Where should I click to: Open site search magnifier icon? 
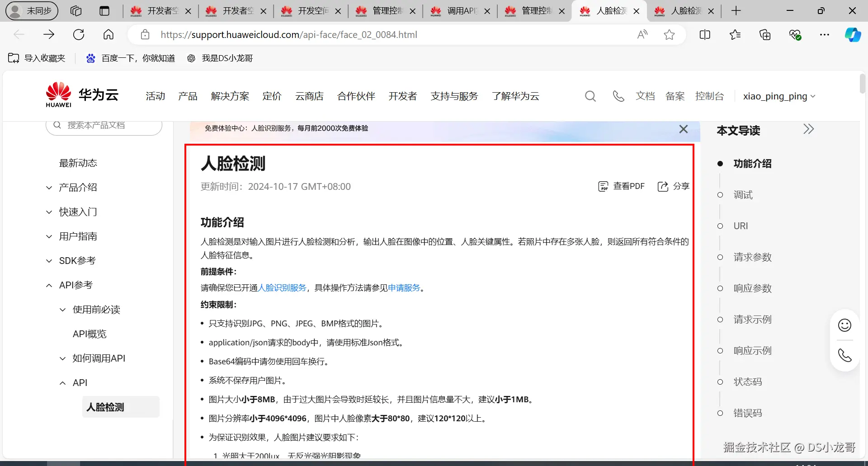pos(590,96)
